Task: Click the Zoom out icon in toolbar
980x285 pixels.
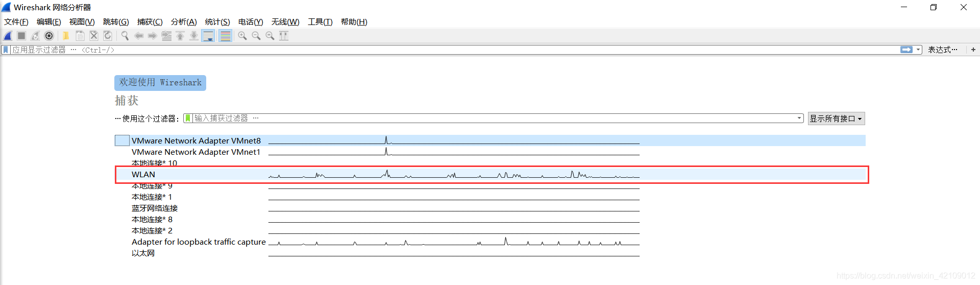Action: (256, 36)
